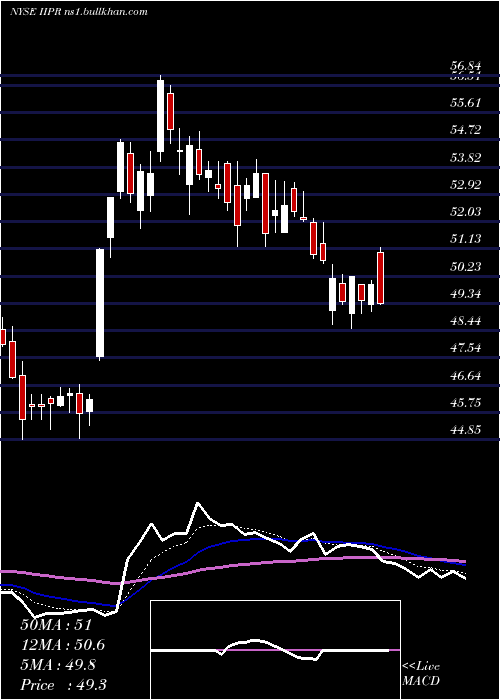
Task: Click the tall white gap-up candlestick
Action: [100, 303]
